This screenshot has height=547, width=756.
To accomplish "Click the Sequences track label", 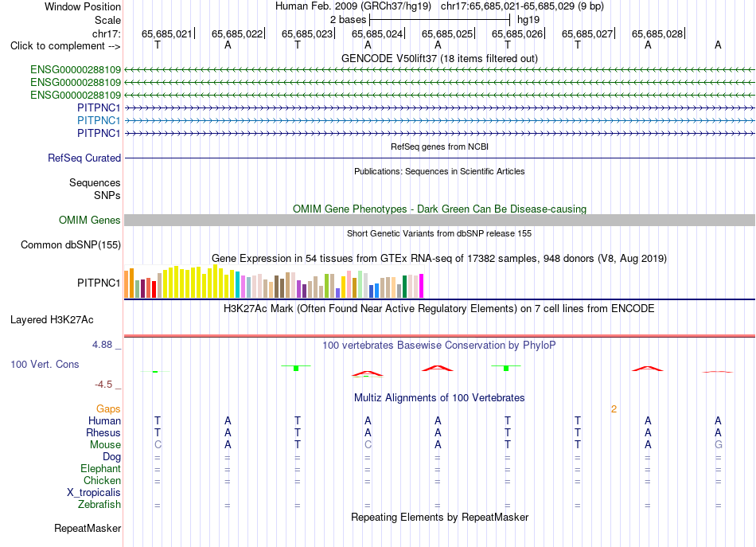I will pyautogui.click(x=95, y=182).
